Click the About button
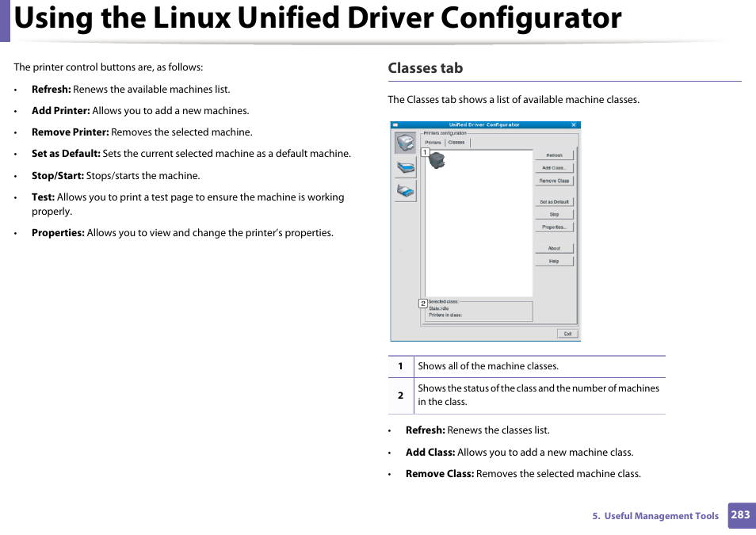Viewport: 756px width, 535px height. [554, 248]
